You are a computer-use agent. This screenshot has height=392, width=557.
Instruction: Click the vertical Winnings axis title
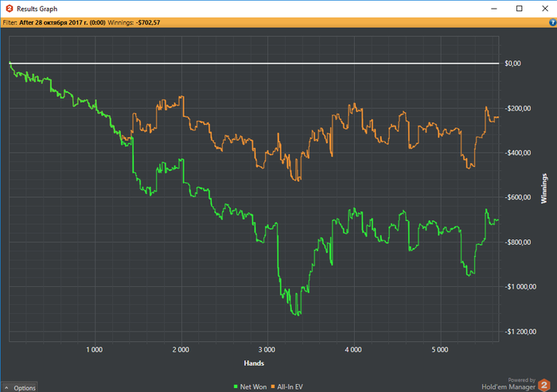tap(543, 188)
